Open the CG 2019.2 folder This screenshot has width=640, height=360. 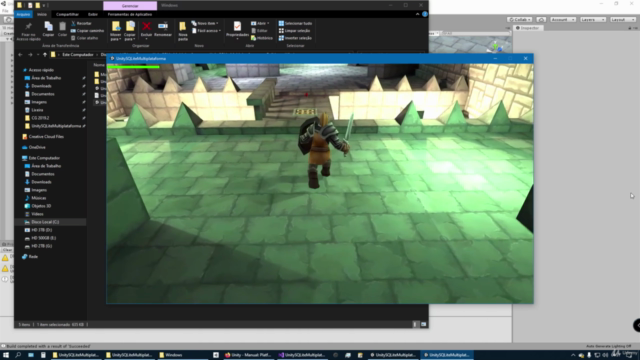[x=40, y=118]
